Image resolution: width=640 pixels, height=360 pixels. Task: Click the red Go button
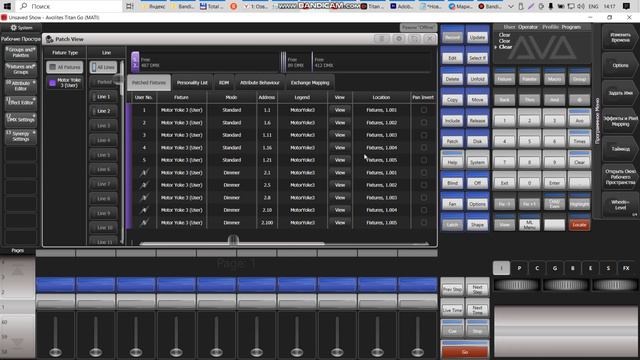tap(464, 351)
